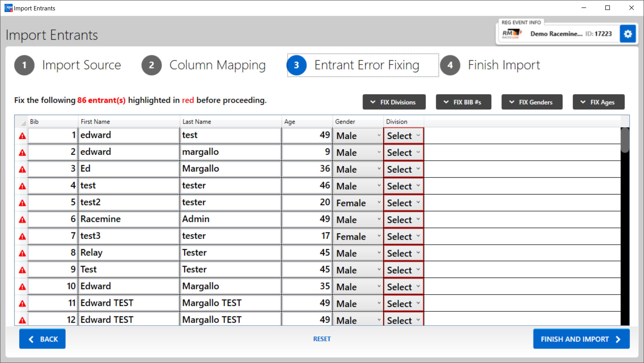Go to step 4 Finish Import
The width and height of the screenshot is (644, 363).
[490, 65]
